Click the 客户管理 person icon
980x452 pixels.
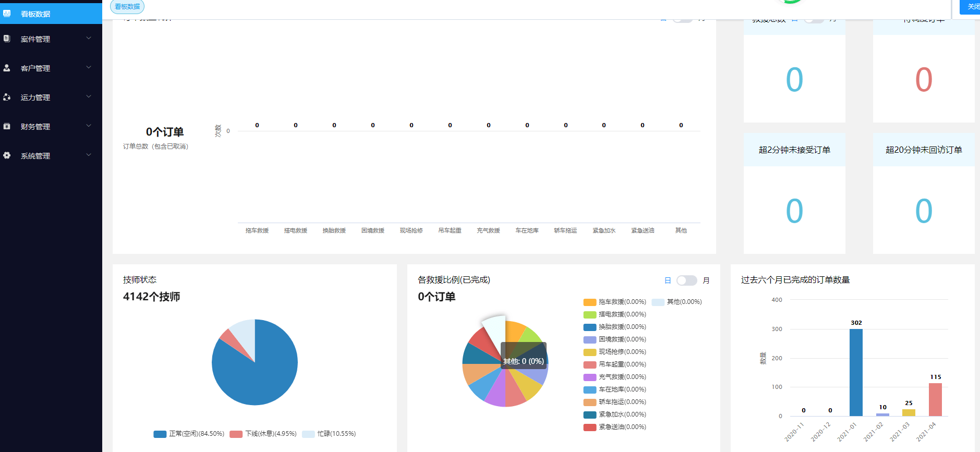(x=7, y=68)
